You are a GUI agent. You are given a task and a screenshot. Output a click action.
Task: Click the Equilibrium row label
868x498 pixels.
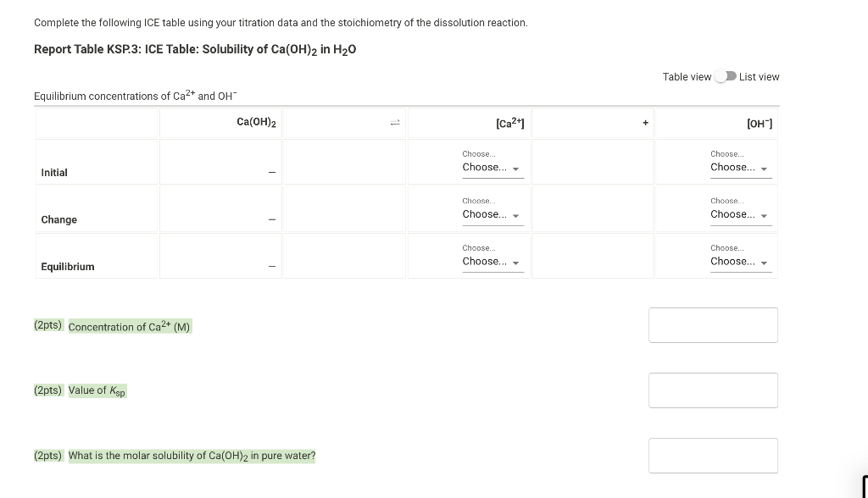click(68, 267)
